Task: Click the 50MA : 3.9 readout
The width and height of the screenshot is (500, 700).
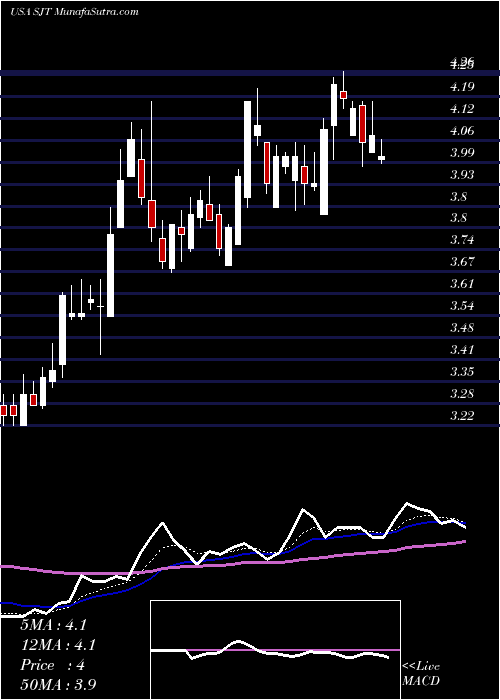Action: click(58, 685)
